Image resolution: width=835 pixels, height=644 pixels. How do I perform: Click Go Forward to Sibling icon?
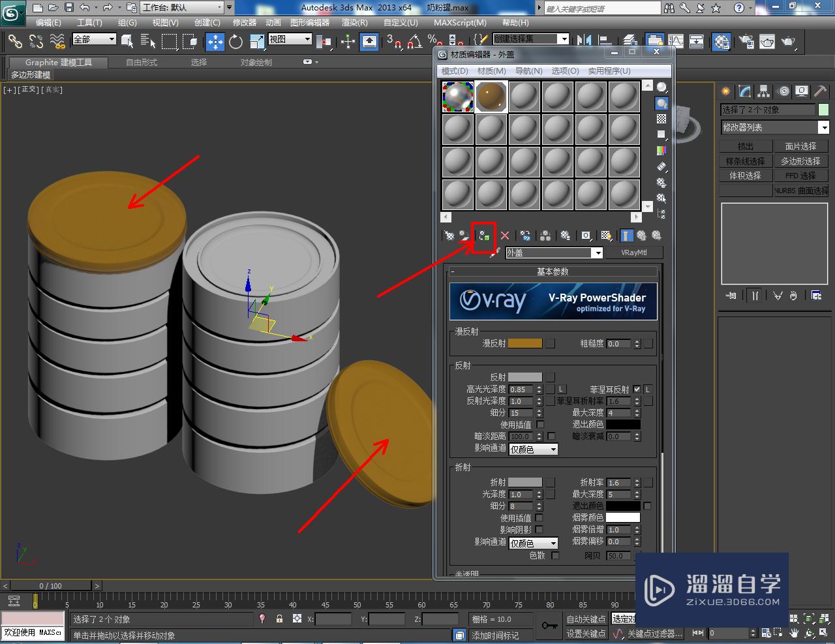[656, 236]
